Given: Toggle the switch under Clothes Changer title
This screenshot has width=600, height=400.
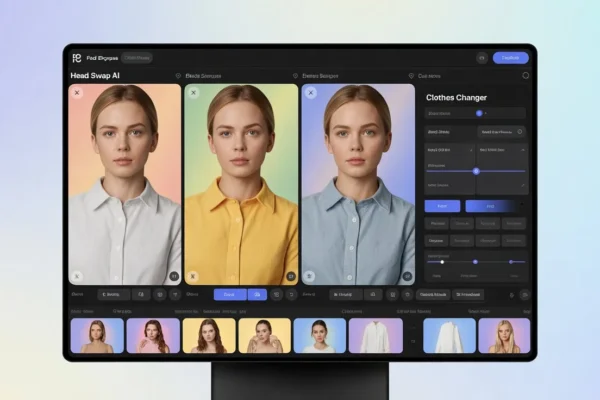Looking at the screenshot, I should point(479,113).
